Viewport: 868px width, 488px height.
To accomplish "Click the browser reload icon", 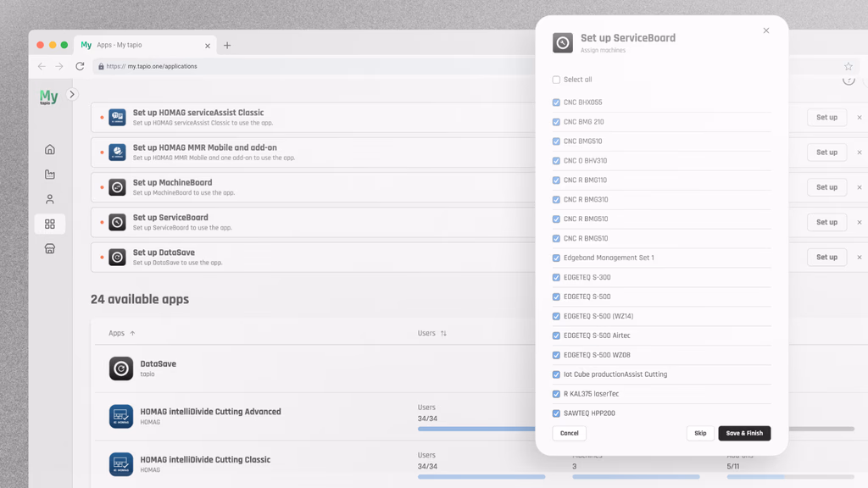I will point(80,66).
